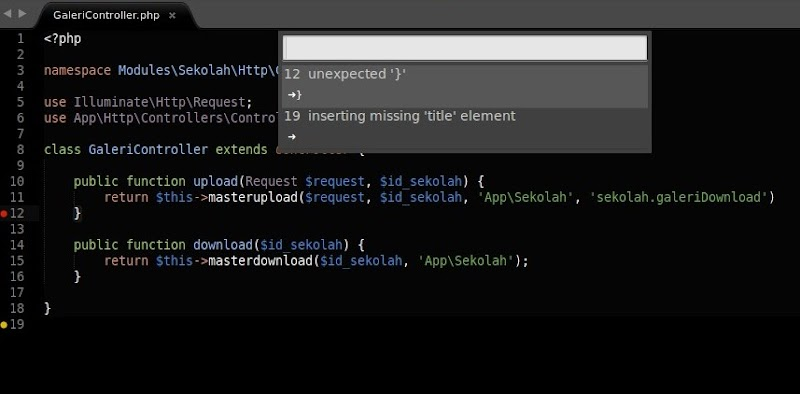Click the yellow warning marker on line 19
The image size is (800, 394).
coord(4,325)
